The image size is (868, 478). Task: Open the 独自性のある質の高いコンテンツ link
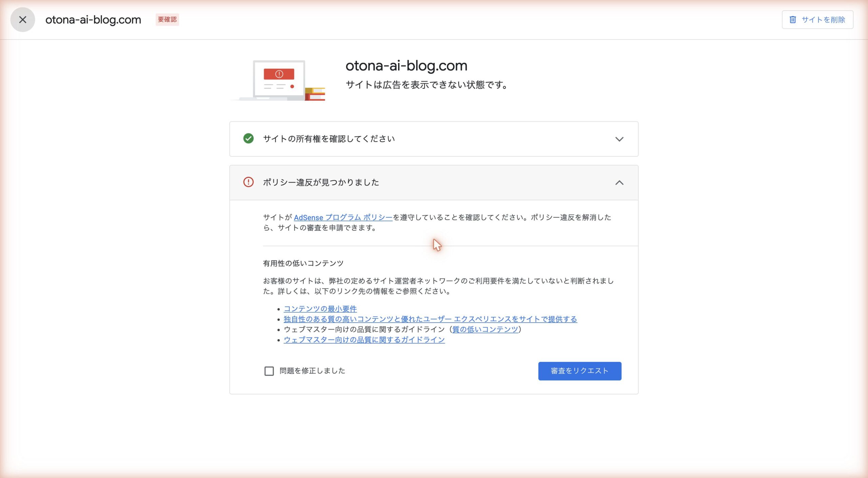430,319
